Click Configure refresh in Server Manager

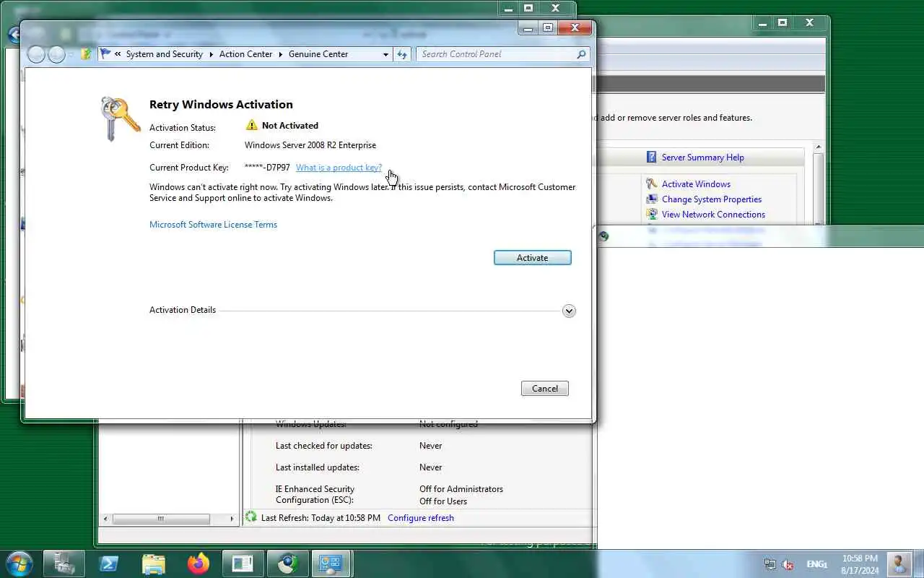(x=421, y=518)
